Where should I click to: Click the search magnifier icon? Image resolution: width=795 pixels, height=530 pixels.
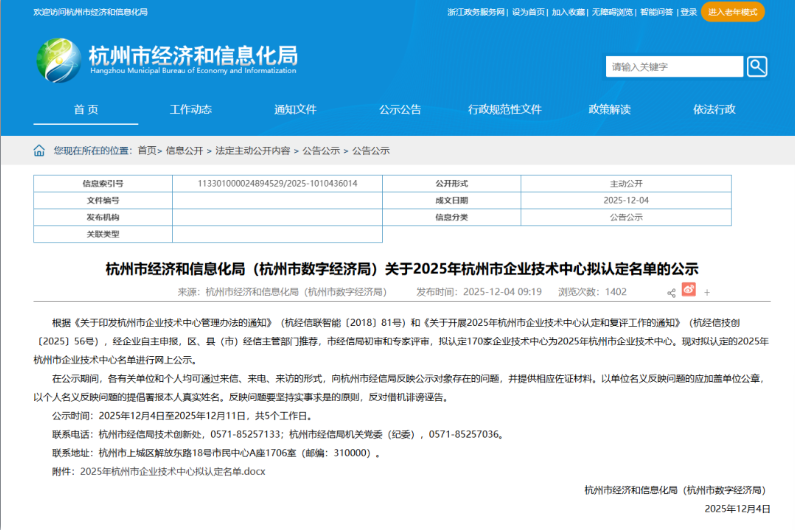pos(757,67)
